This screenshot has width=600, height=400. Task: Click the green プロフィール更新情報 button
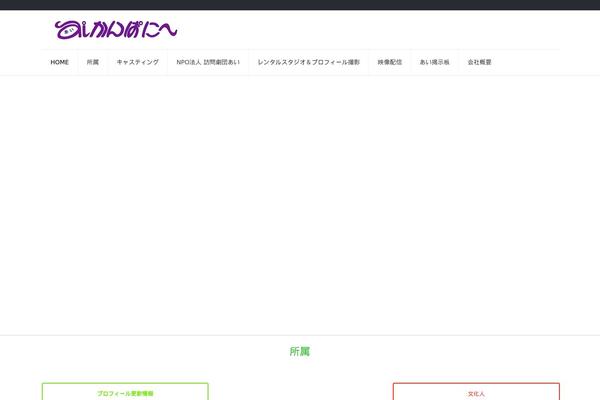point(125,392)
